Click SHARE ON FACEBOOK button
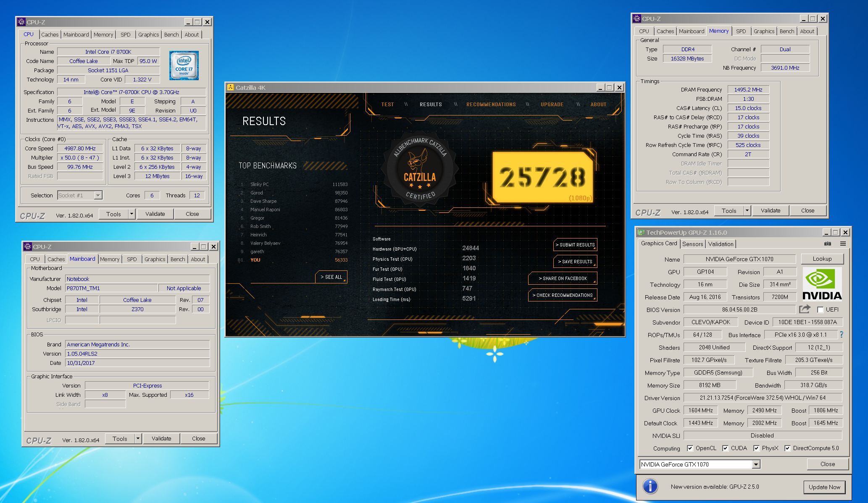The height and width of the screenshot is (503, 868). point(563,278)
